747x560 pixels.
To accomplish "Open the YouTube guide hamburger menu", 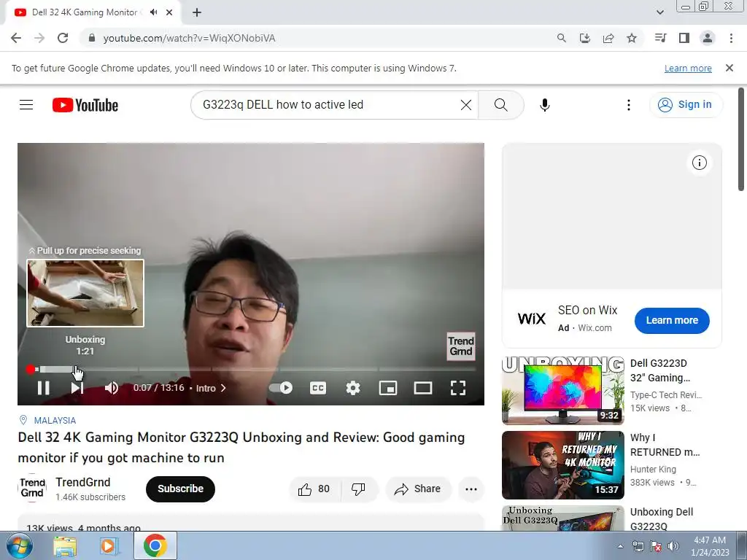I will click(x=26, y=105).
